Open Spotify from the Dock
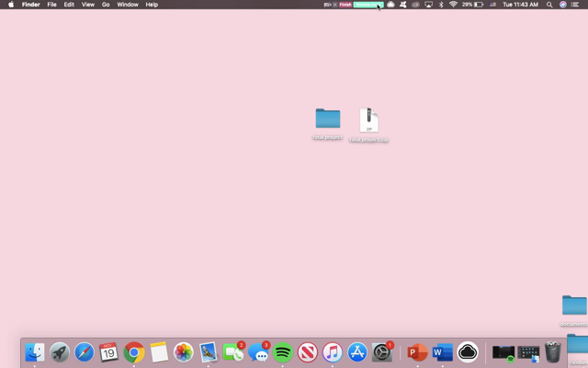 pos(283,352)
